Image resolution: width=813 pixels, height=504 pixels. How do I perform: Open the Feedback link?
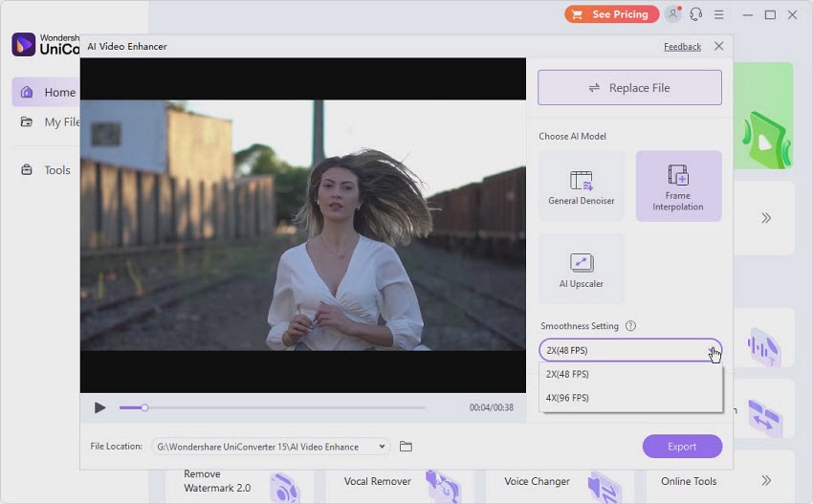(682, 47)
